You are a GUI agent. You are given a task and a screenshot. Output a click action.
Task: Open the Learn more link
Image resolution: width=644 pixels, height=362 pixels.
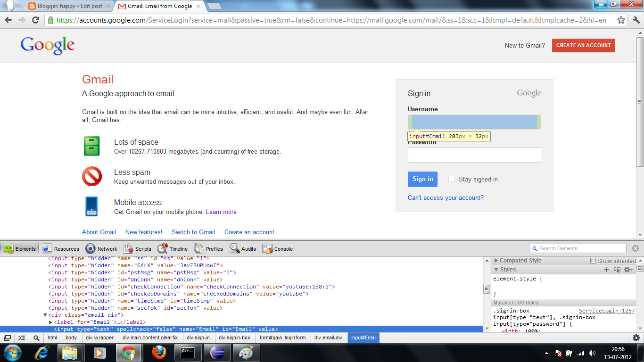(x=221, y=212)
